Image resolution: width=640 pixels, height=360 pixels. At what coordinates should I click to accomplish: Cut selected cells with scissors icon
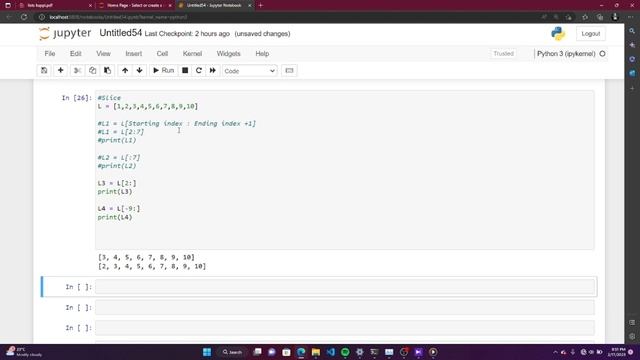tap(77, 71)
